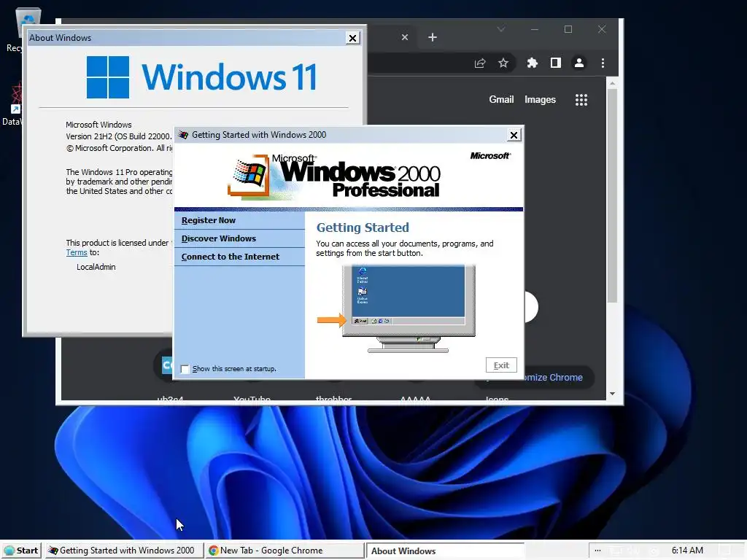Open a new Chrome tab with plus
This screenshot has height=560, width=747.
click(x=432, y=37)
